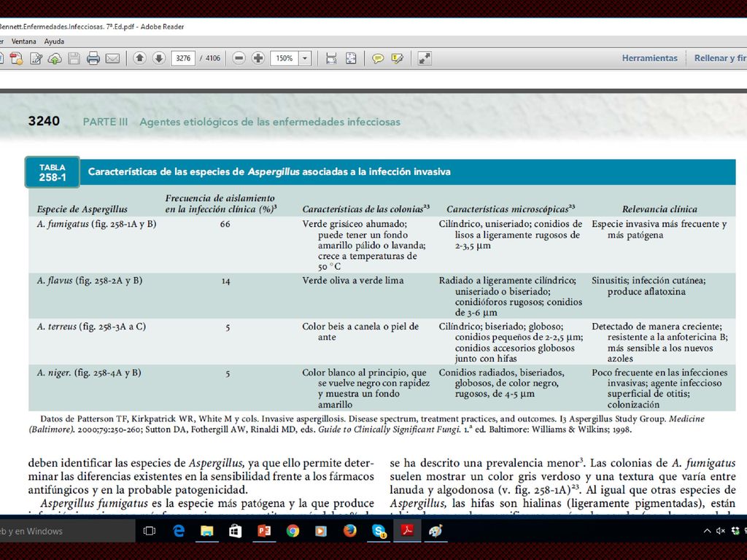747x560 pixels.
Task: Click table cell 'A. flavus (fig. 258-2A y B)'
Action: [x=90, y=281]
